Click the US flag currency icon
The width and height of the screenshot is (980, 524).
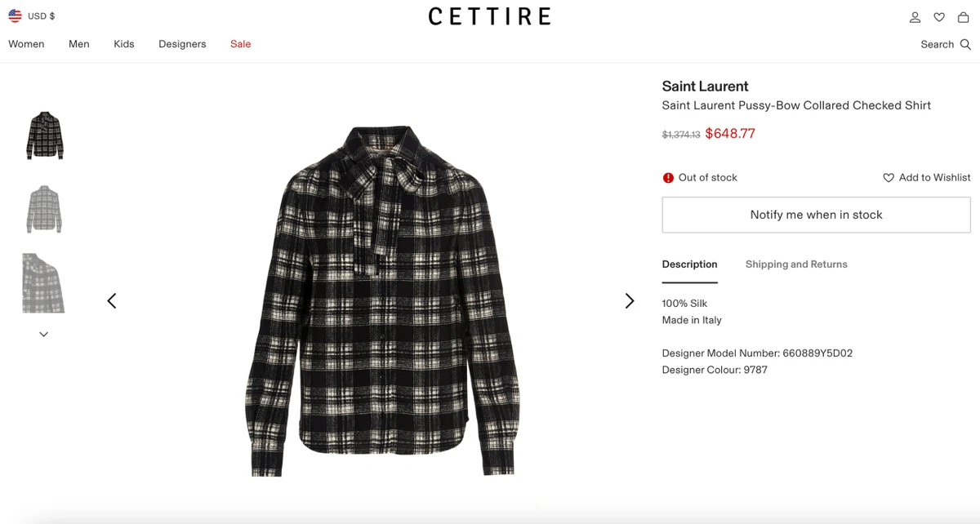(15, 16)
